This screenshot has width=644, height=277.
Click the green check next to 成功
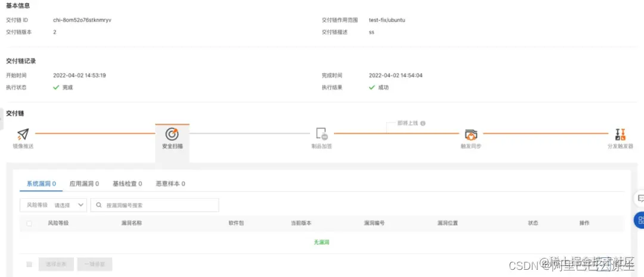pyautogui.click(x=371, y=87)
